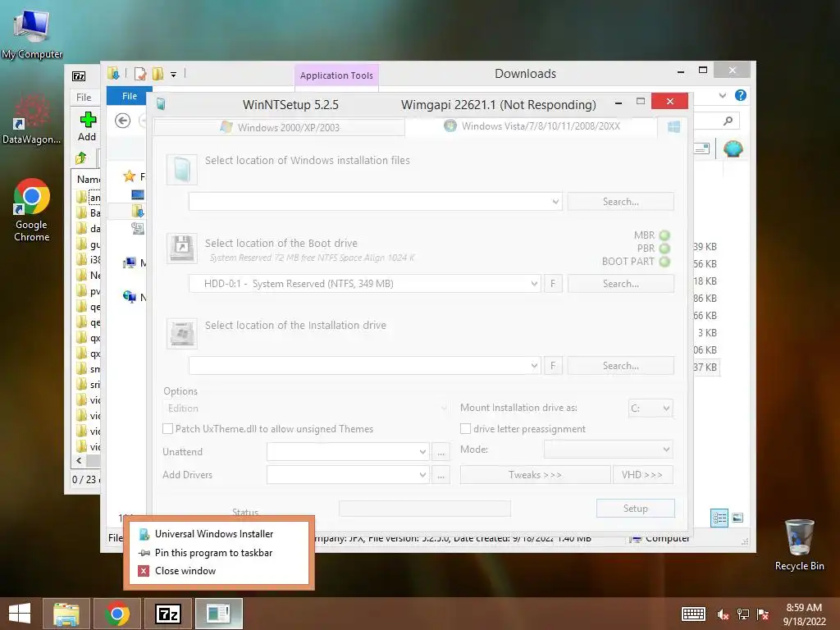Open File Explorer from the taskbar

pyautogui.click(x=66, y=614)
